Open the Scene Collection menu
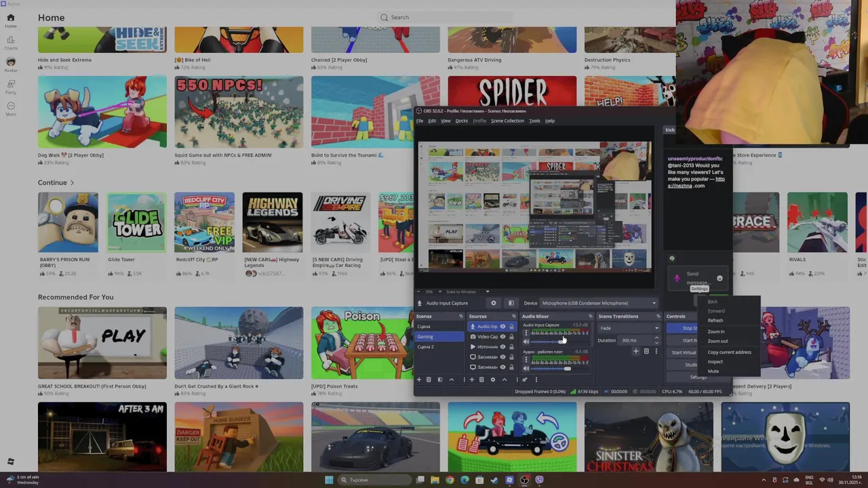 point(507,121)
